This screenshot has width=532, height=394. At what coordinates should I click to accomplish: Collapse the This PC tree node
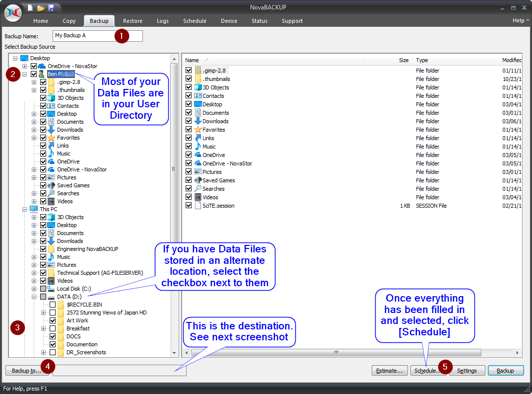point(25,209)
